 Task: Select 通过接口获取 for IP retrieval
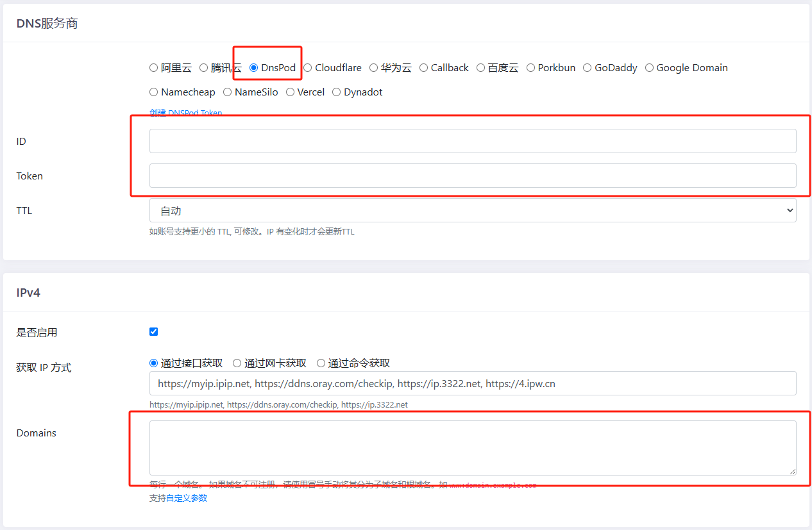point(153,363)
